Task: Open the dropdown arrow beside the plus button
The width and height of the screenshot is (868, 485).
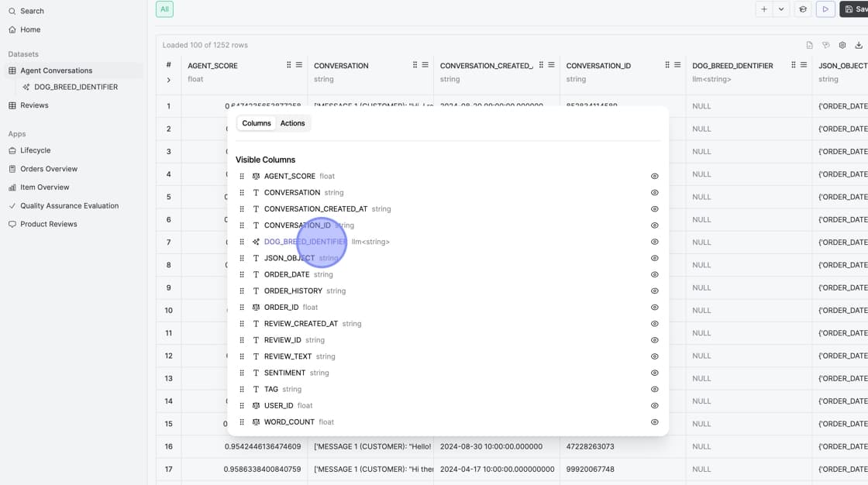Action: [x=781, y=9]
